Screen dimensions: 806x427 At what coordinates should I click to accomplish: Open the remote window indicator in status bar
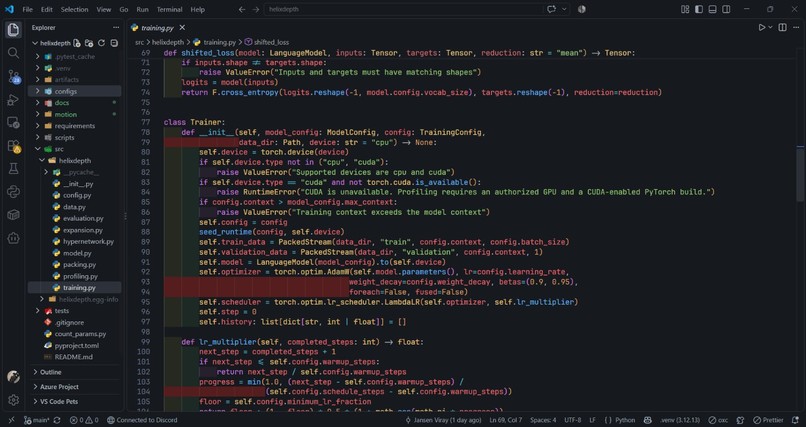(x=11, y=420)
